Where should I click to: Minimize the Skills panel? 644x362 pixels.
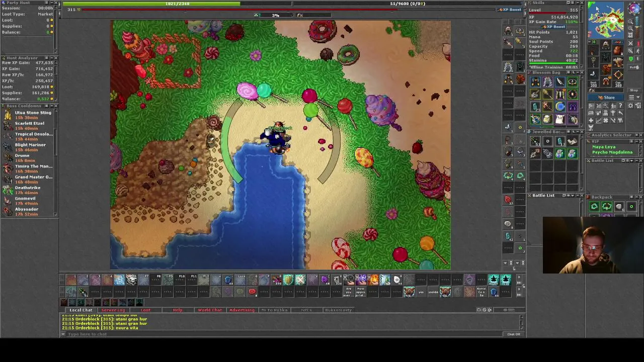[578, 3]
